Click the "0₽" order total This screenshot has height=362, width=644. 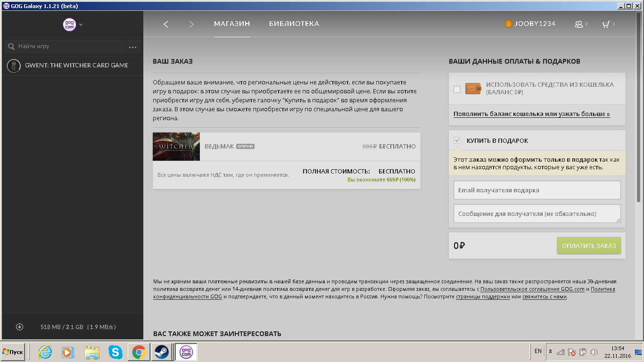(459, 246)
